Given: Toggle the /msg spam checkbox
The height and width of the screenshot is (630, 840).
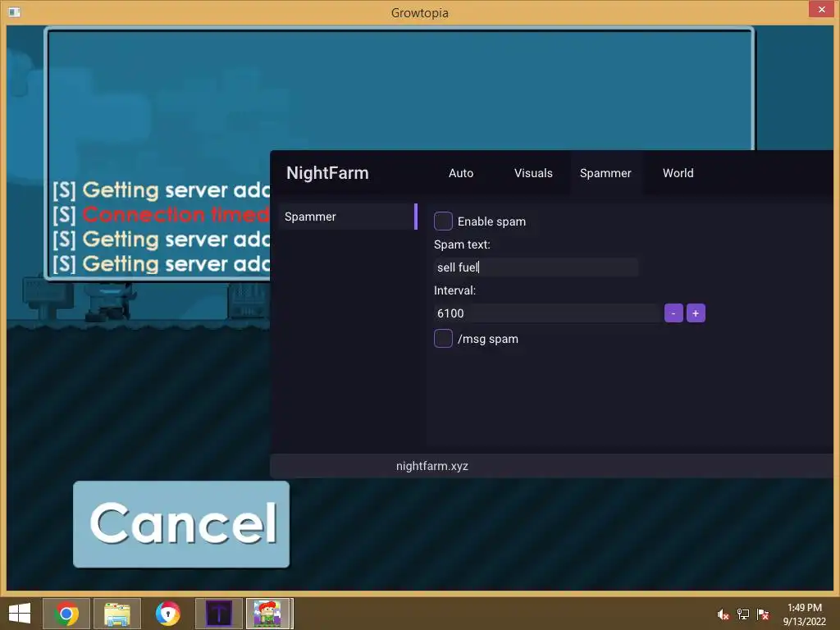Looking at the screenshot, I should tap(443, 339).
